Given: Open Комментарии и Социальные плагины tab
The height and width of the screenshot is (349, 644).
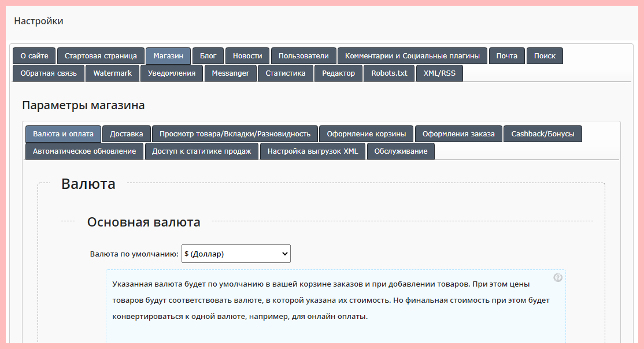Looking at the screenshot, I should pyautogui.click(x=412, y=56).
